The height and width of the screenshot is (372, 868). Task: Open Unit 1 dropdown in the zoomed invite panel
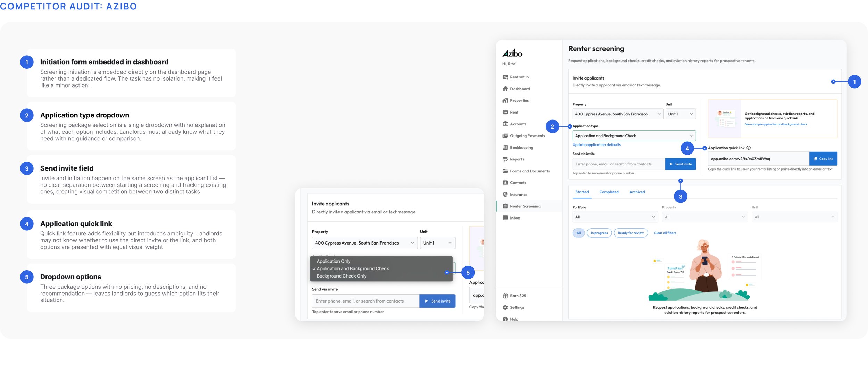tap(437, 243)
